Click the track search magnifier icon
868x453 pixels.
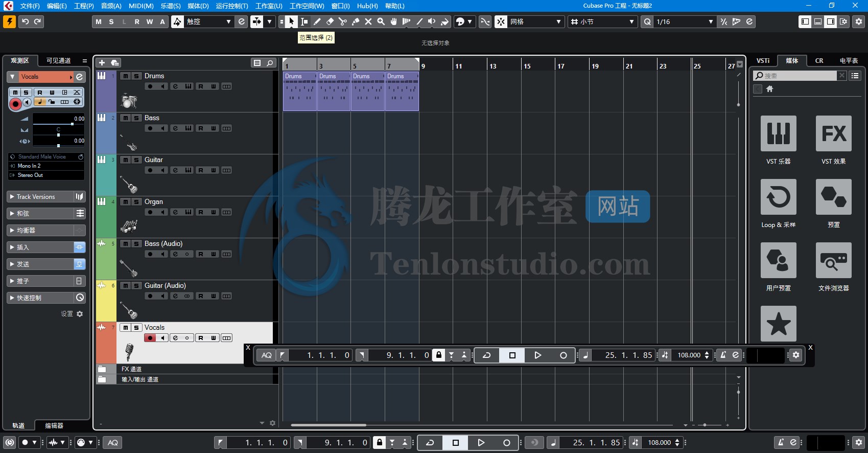[x=270, y=62]
